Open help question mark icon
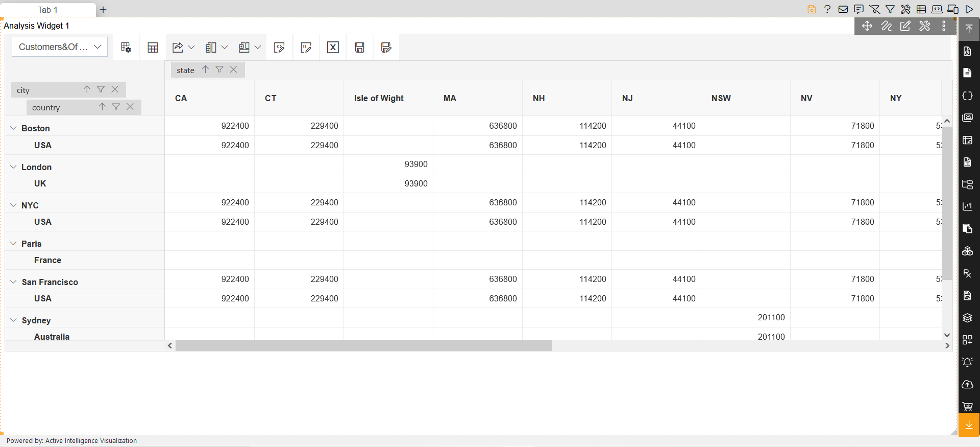This screenshot has height=447, width=980. tap(827, 9)
